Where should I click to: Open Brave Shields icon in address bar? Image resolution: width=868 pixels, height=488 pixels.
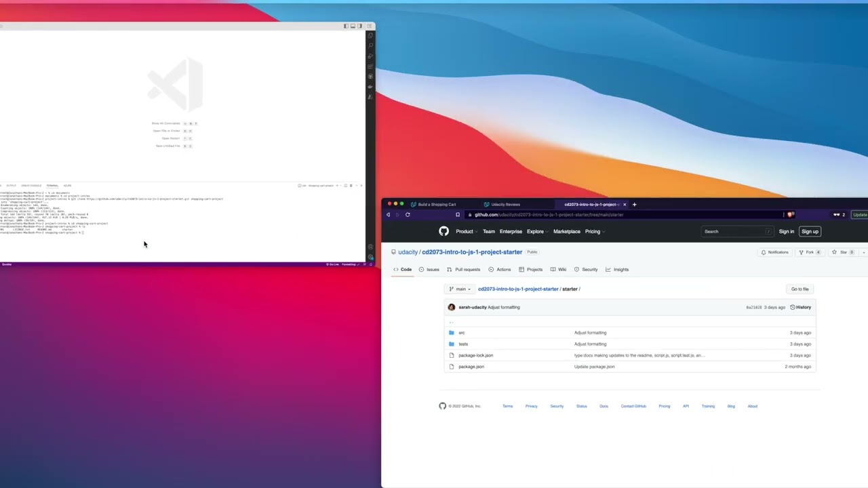tap(790, 215)
